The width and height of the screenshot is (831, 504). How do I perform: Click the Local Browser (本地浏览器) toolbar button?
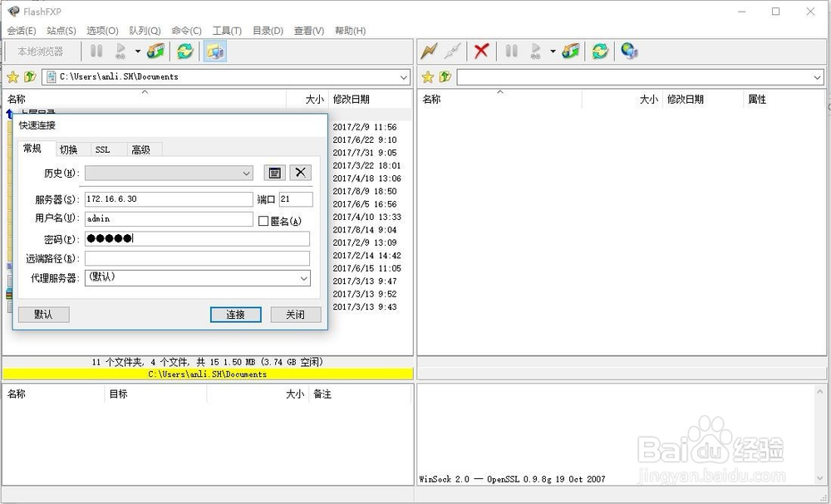pos(41,51)
